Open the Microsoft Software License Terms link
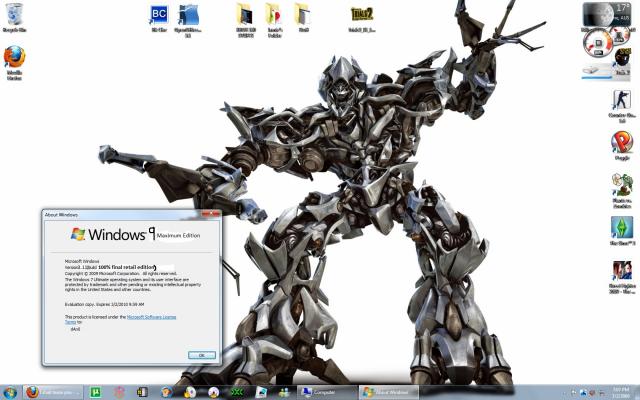This screenshot has height=400, width=640. coord(151,317)
